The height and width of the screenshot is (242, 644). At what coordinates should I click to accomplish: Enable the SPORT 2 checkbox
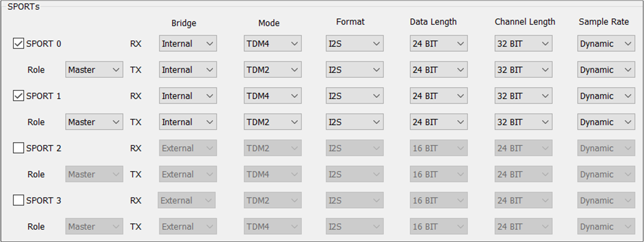18,148
